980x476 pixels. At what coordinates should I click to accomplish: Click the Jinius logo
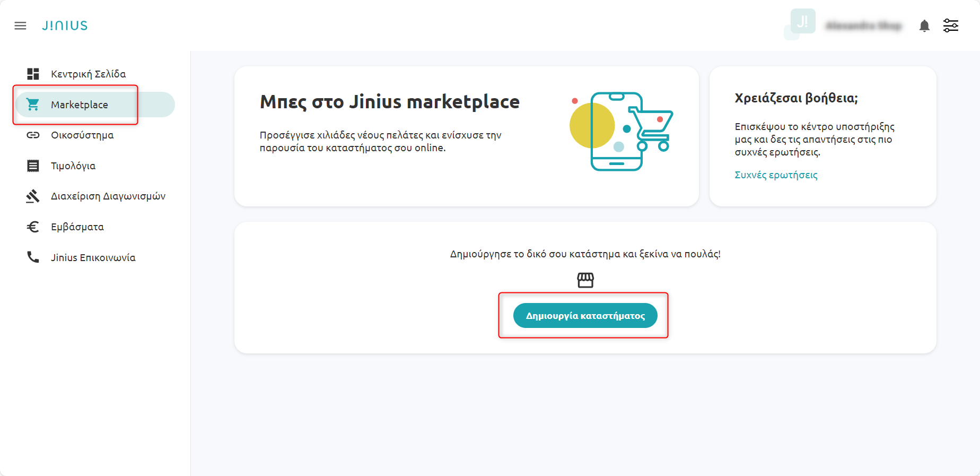[x=65, y=25]
